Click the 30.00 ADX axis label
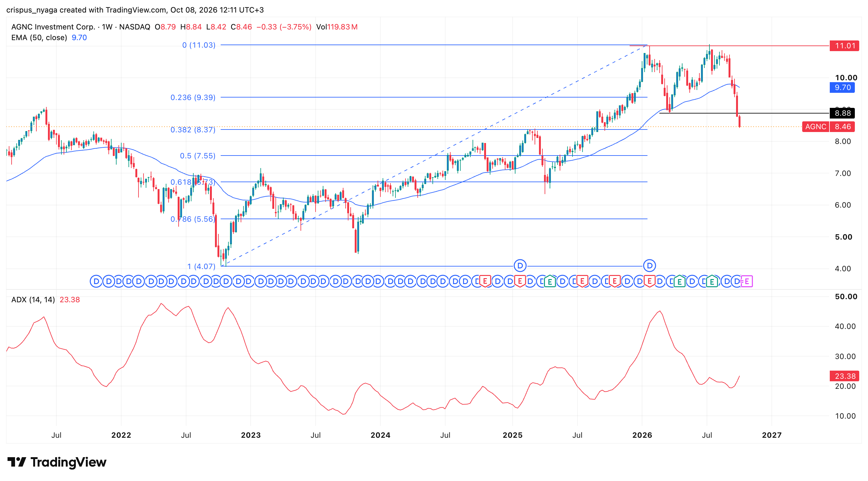Viewport: 868px width, 481px height. [x=845, y=356]
